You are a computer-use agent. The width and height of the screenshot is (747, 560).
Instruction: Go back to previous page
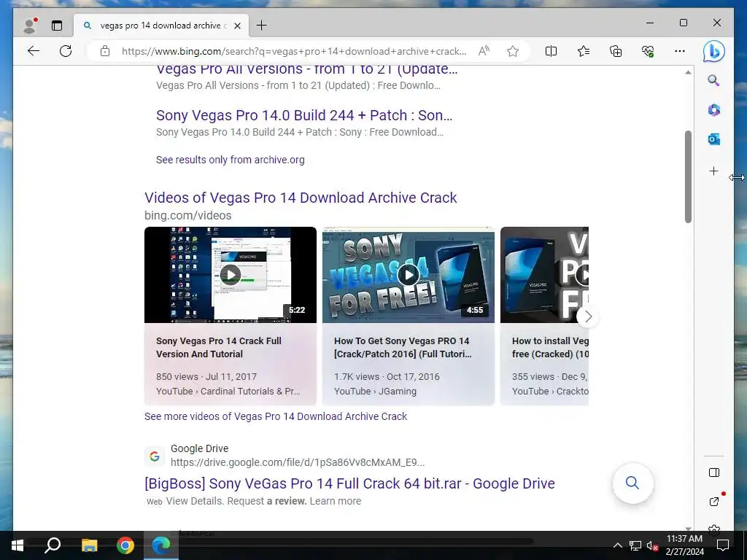pos(34,51)
